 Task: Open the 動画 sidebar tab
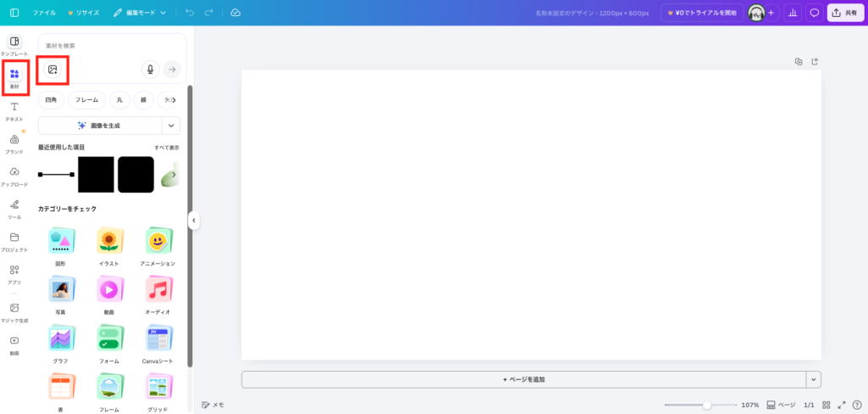point(14,344)
